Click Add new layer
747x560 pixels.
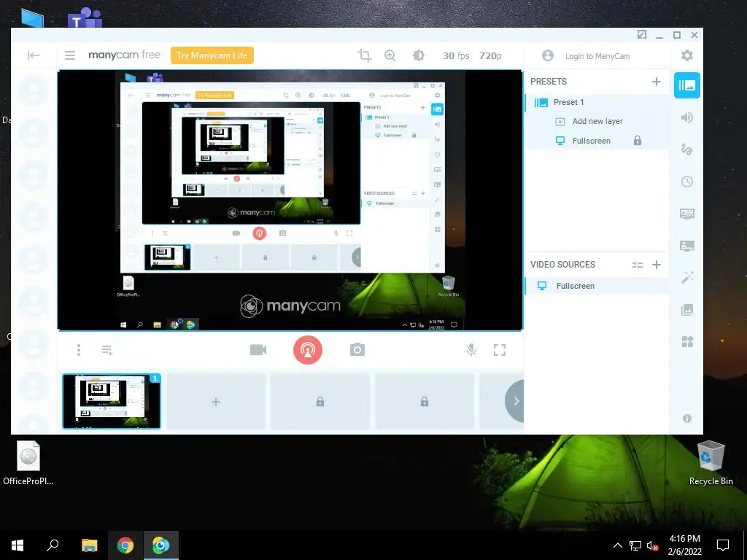597,122
